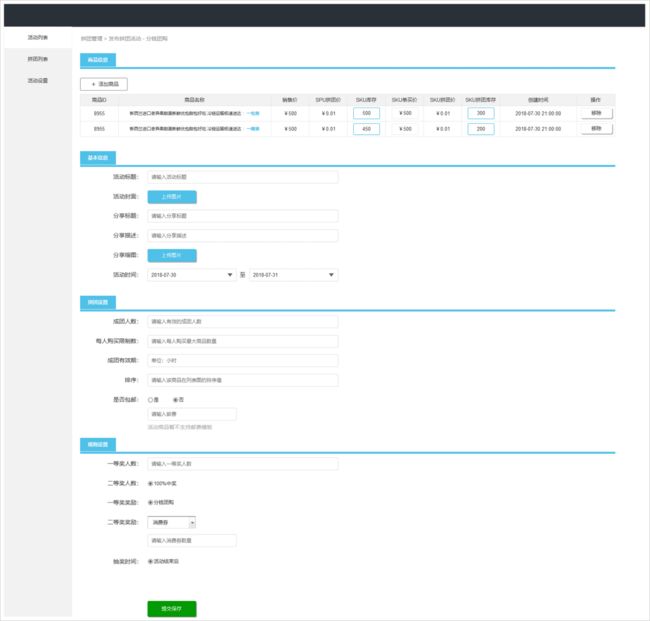
Task: Select the 规则设置 section tab
Action: click(x=98, y=445)
